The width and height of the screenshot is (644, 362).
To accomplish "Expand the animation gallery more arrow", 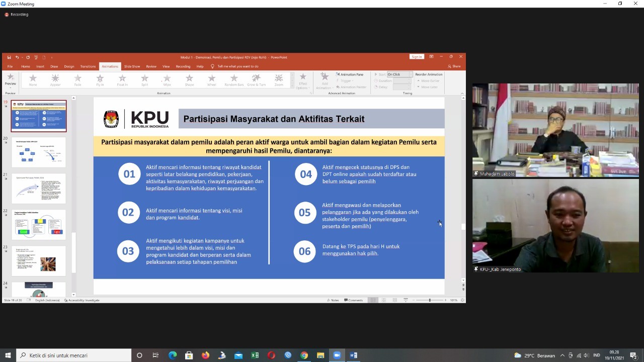I will [x=292, y=86].
